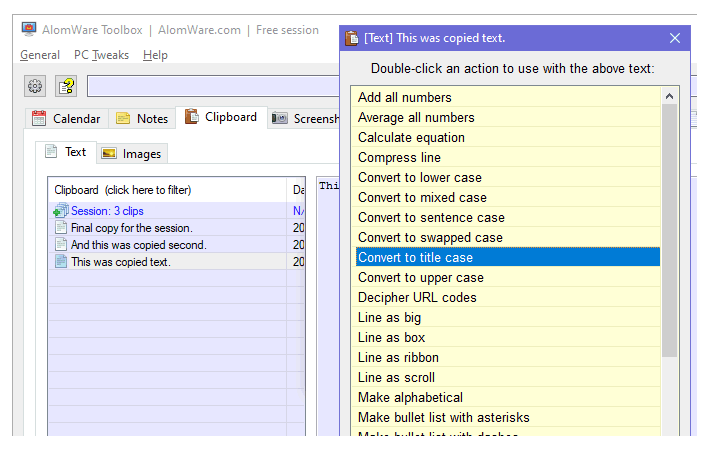The width and height of the screenshot is (710, 450).
Task: Open the PC Tweaks menu
Action: point(101,55)
